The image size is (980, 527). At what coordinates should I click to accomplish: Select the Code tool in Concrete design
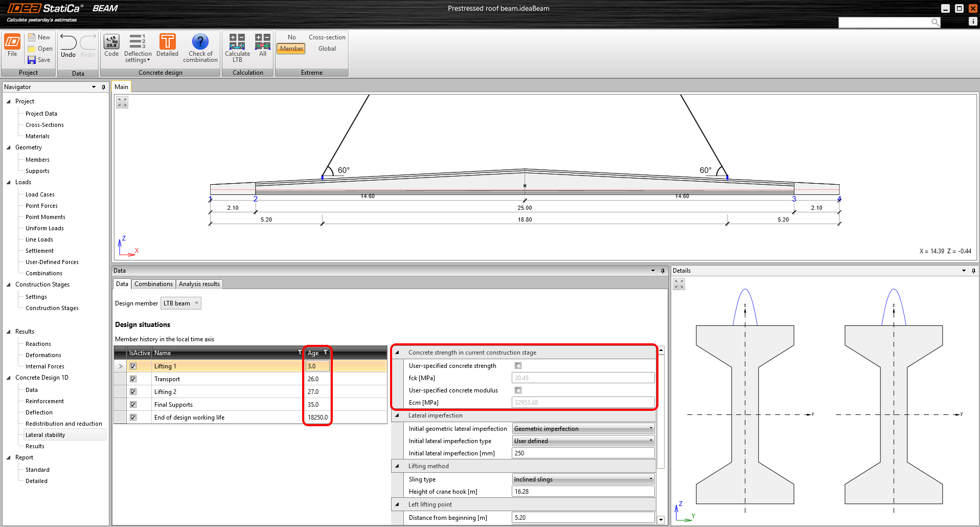click(111, 47)
